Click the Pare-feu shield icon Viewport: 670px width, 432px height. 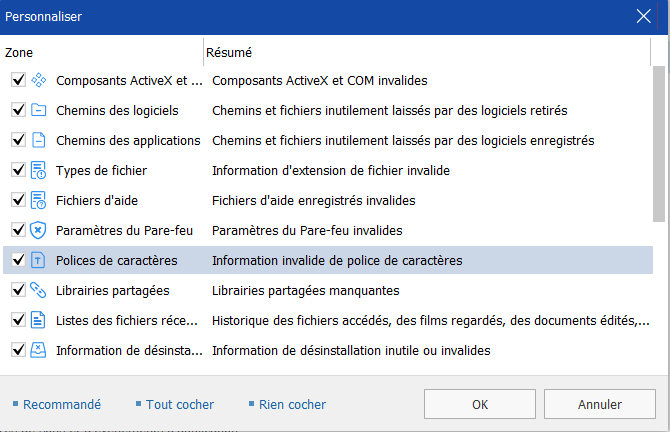(x=38, y=230)
